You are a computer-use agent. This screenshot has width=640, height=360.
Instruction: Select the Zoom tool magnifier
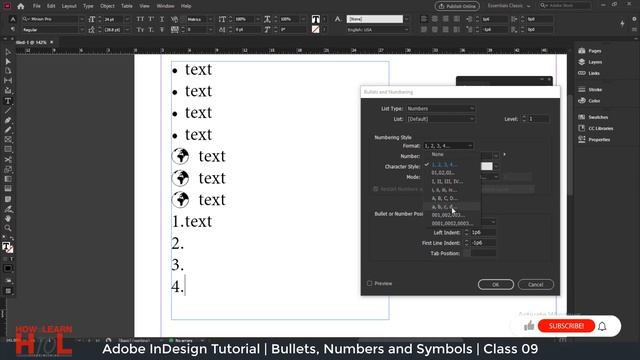pos(8,228)
